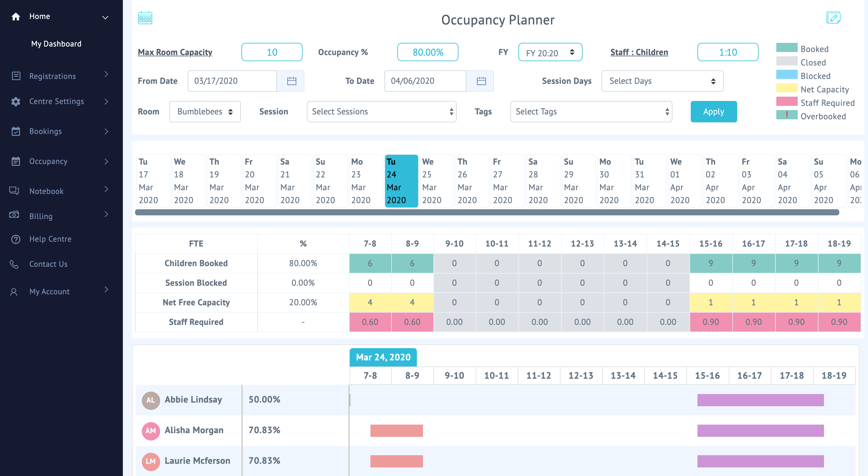Click Alisha Morgan's morning red session bar
Screen dimensions: 868x476
click(x=397, y=431)
